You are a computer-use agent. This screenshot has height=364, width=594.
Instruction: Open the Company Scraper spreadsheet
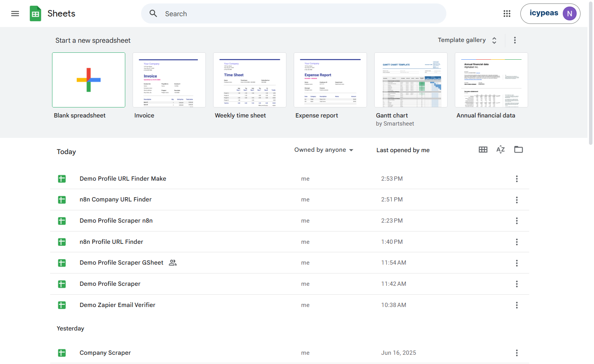289,353
